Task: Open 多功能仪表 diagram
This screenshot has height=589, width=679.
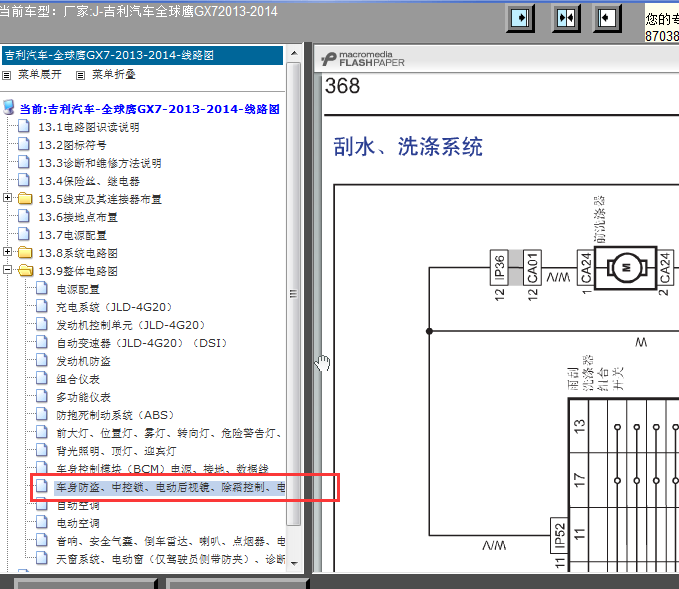Action: point(83,398)
